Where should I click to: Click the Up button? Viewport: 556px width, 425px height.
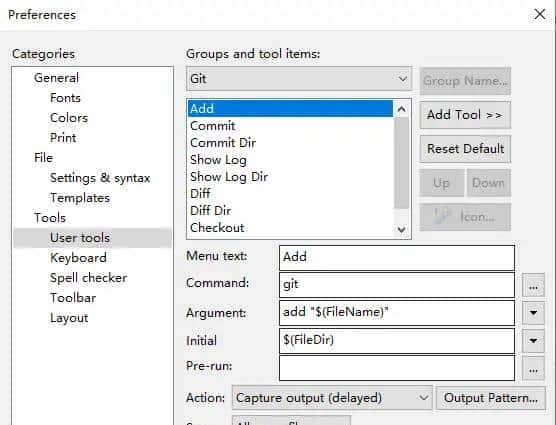[441, 183]
